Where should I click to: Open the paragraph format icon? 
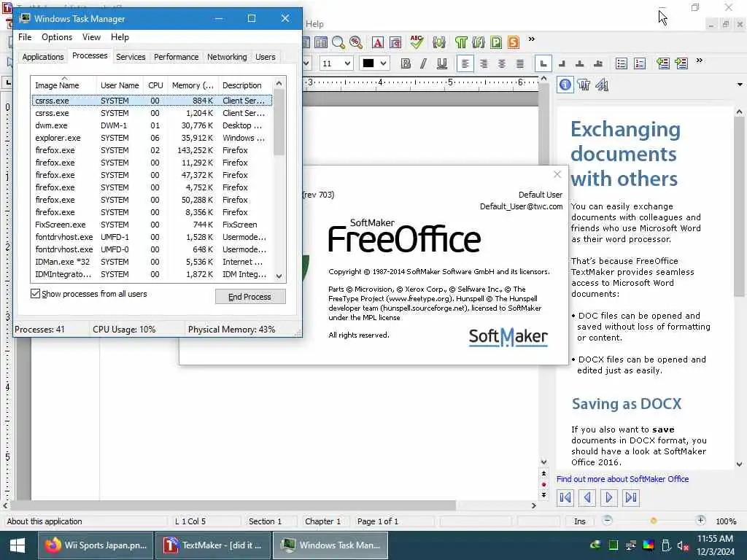pyautogui.click(x=395, y=42)
